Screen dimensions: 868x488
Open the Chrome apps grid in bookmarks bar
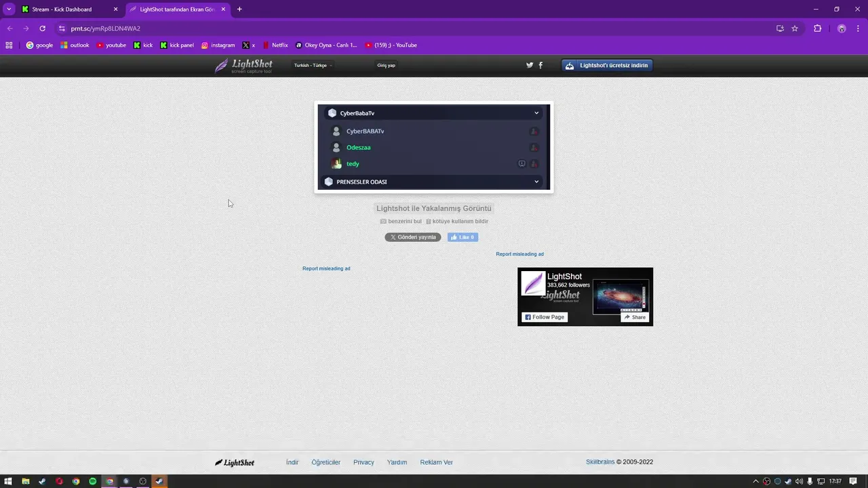click(9, 45)
